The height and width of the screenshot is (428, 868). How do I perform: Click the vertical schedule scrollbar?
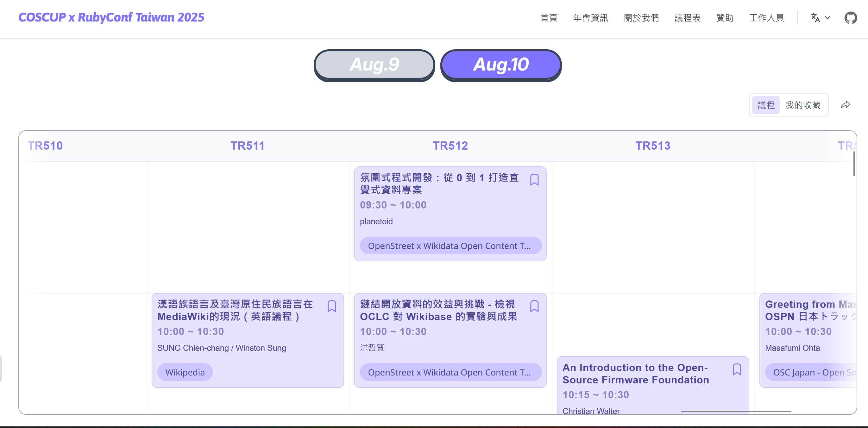click(x=853, y=164)
